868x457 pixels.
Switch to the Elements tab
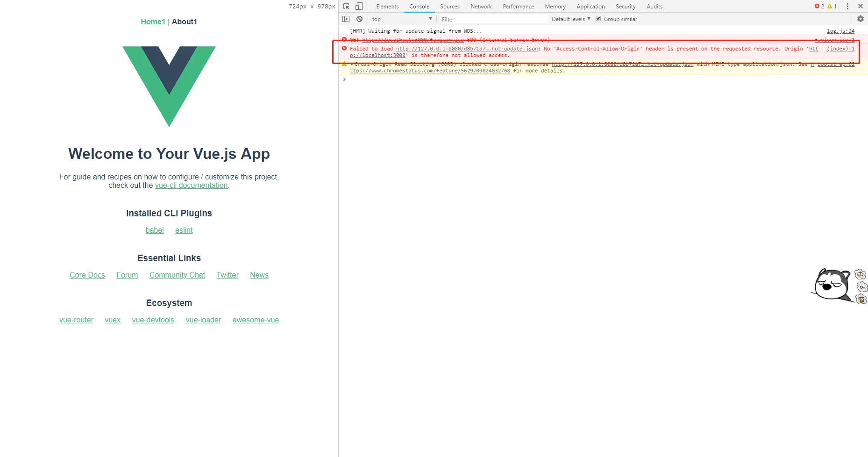pyautogui.click(x=387, y=7)
